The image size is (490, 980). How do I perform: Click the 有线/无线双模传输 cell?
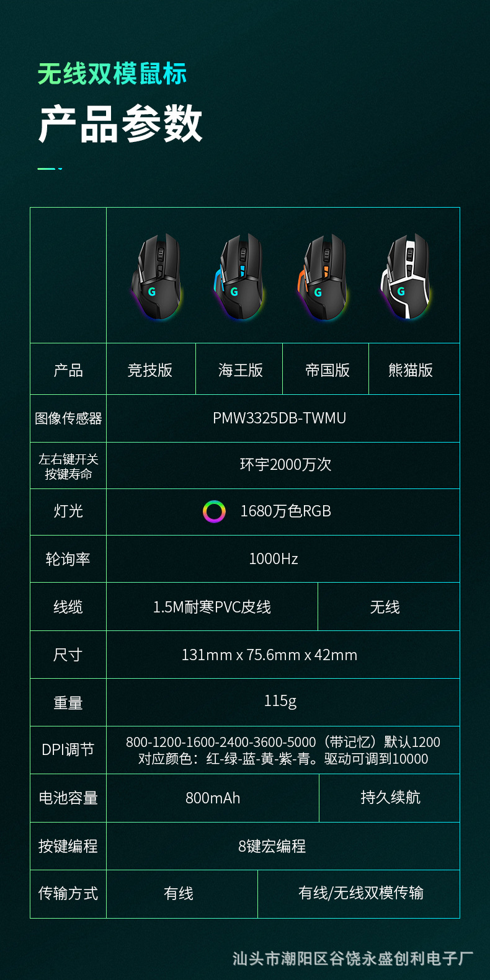[359, 894]
